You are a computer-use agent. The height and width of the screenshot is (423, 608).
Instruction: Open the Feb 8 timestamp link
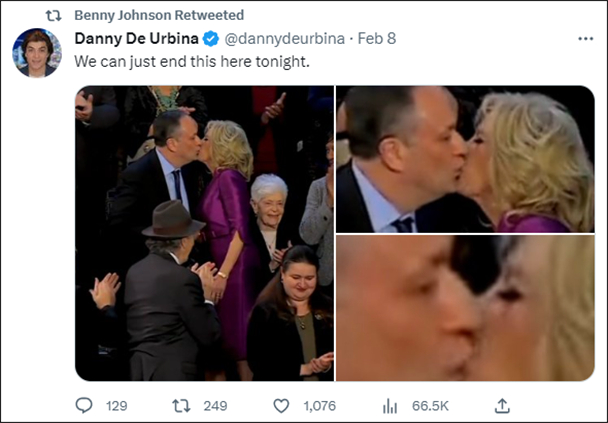pos(377,38)
